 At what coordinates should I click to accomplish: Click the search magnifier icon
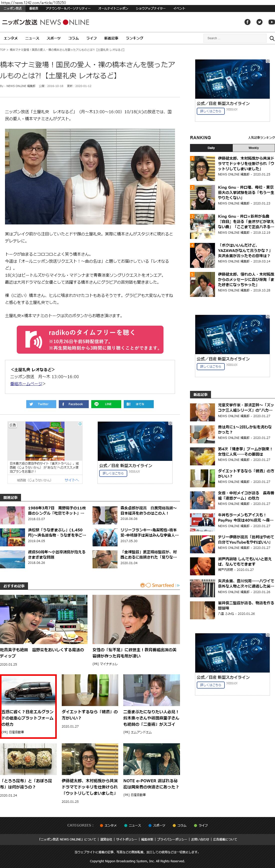click(x=272, y=38)
